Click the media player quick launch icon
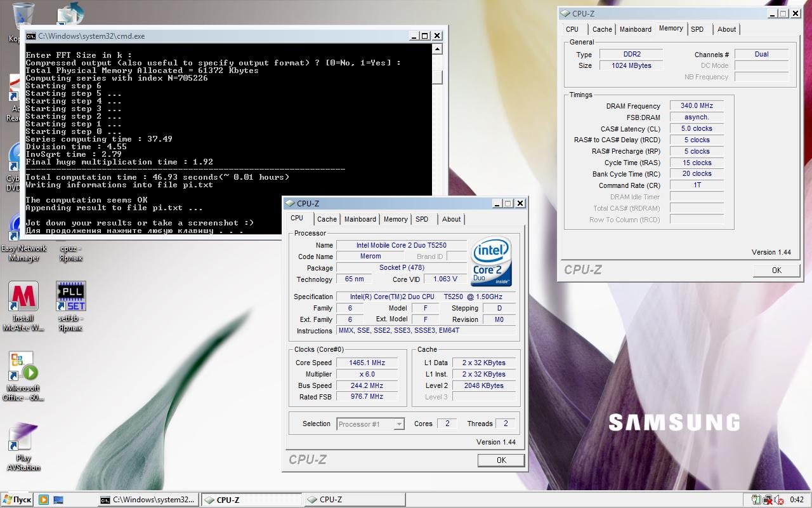The width and height of the screenshot is (812, 508). pos(44,500)
